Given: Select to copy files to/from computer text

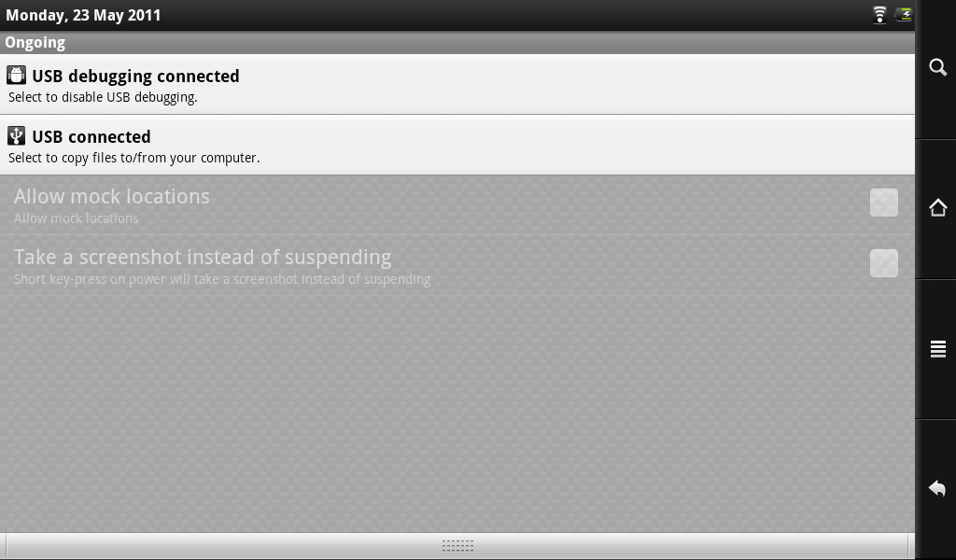Looking at the screenshot, I should [134, 158].
